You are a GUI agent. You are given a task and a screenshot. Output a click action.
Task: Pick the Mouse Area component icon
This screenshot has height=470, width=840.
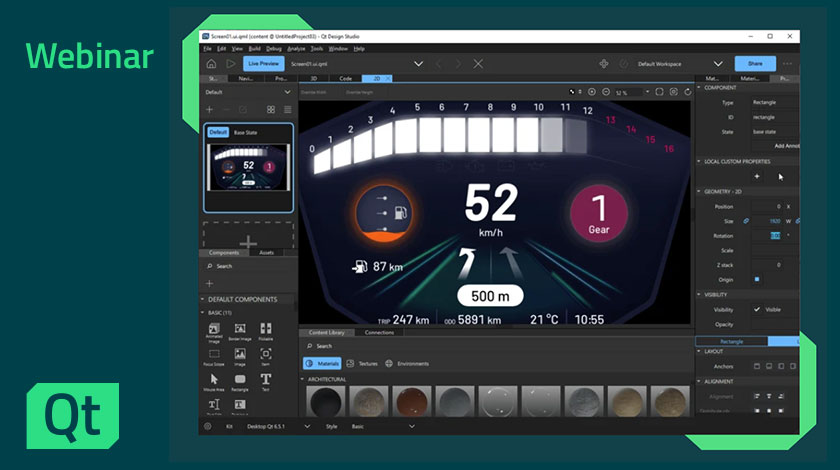pos(214,380)
